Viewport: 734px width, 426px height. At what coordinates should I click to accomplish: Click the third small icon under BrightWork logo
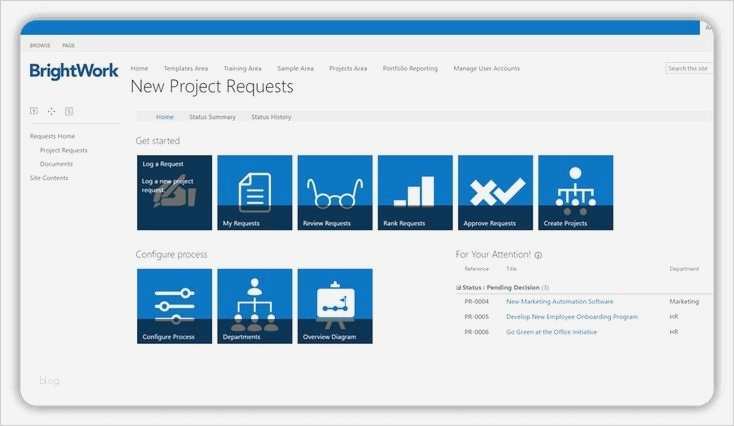coord(69,111)
